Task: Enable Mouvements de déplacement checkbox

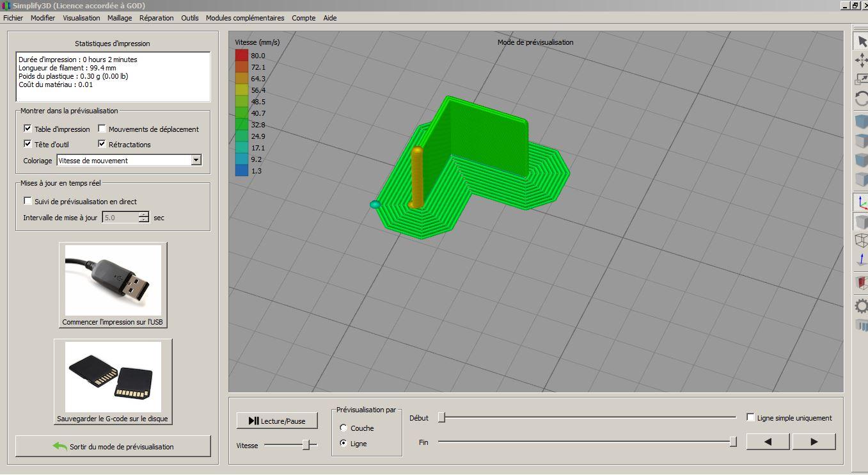Action: pyautogui.click(x=102, y=129)
